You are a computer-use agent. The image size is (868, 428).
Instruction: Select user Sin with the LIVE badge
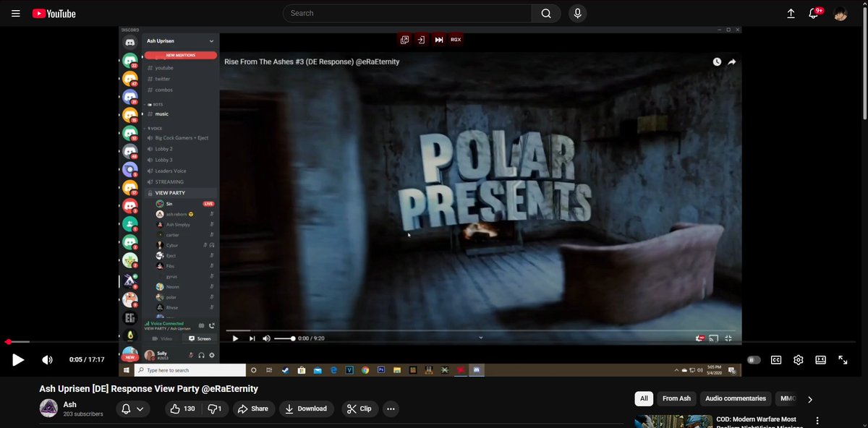click(x=185, y=204)
